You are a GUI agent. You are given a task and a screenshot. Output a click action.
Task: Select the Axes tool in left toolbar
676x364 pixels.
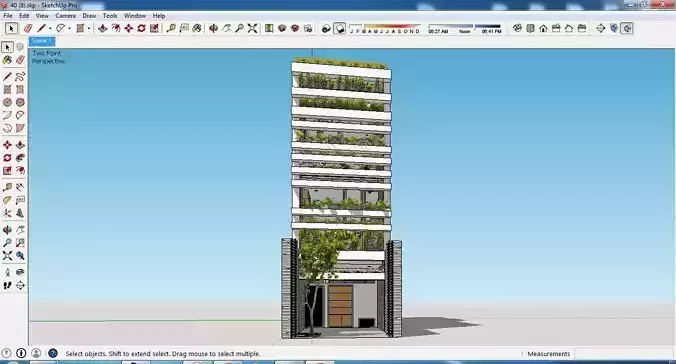(x=7, y=213)
